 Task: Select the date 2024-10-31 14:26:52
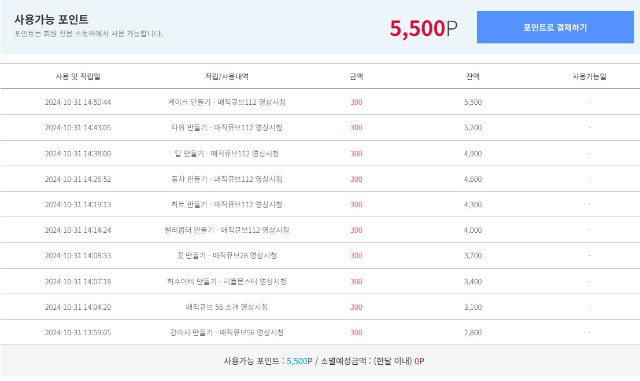tap(78, 179)
